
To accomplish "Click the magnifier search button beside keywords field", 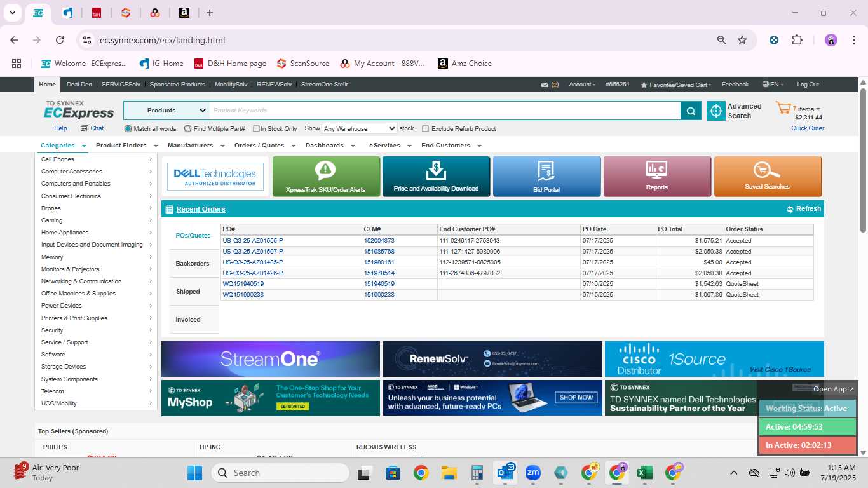I will (691, 111).
